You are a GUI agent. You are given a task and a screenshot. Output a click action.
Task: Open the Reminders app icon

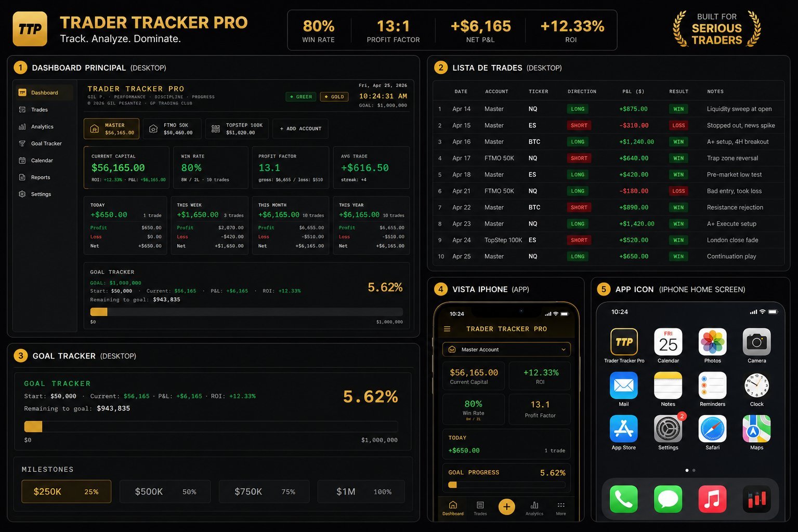point(712,385)
